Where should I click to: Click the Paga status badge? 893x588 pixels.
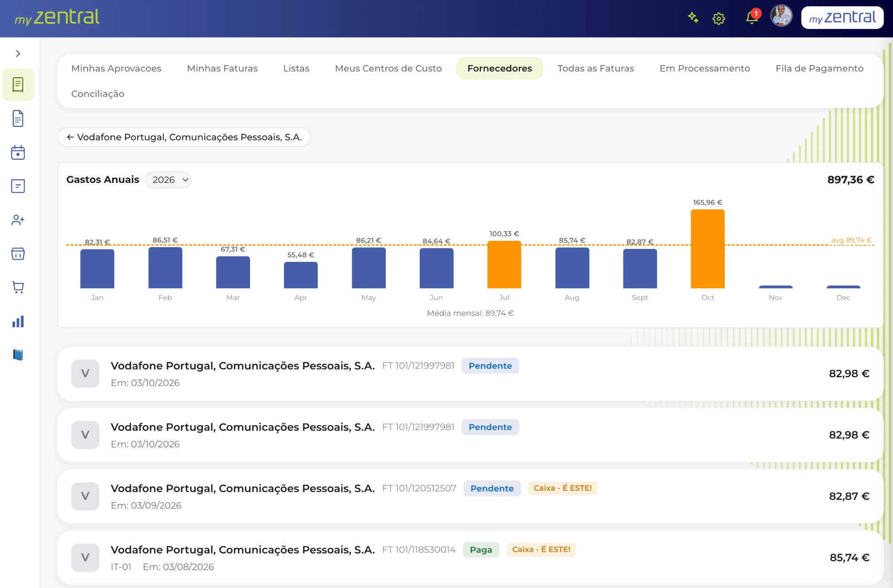(481, 550)
